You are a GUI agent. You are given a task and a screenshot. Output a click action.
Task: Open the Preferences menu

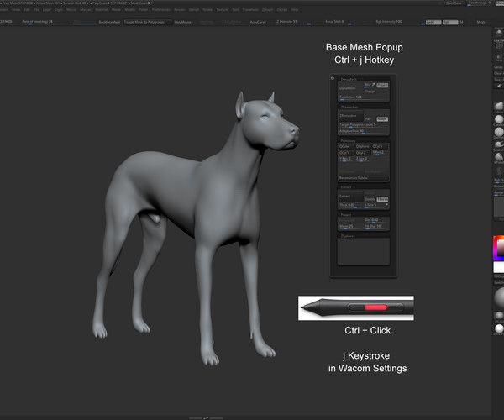pyautogui.click(x=161, y=9)
